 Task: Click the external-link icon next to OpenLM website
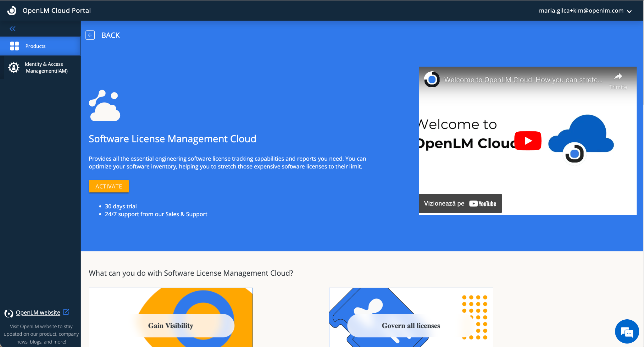click(66, 312)
